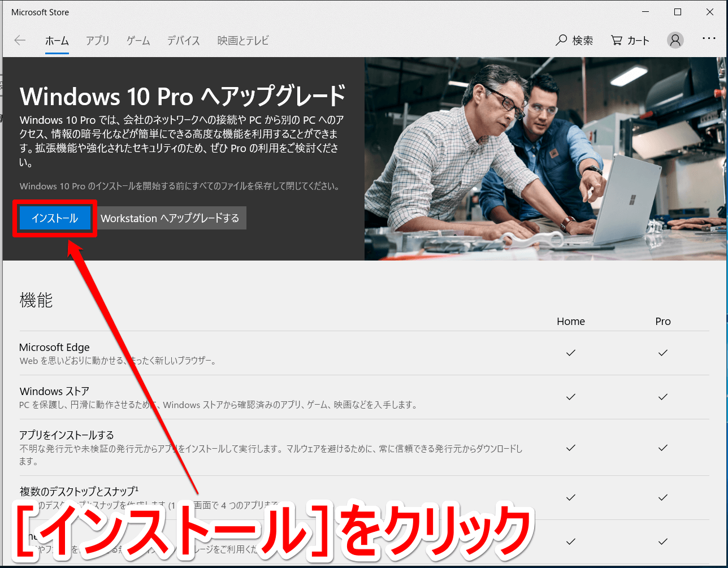
Task: Click the 機能 section heading
Action: 36,300
